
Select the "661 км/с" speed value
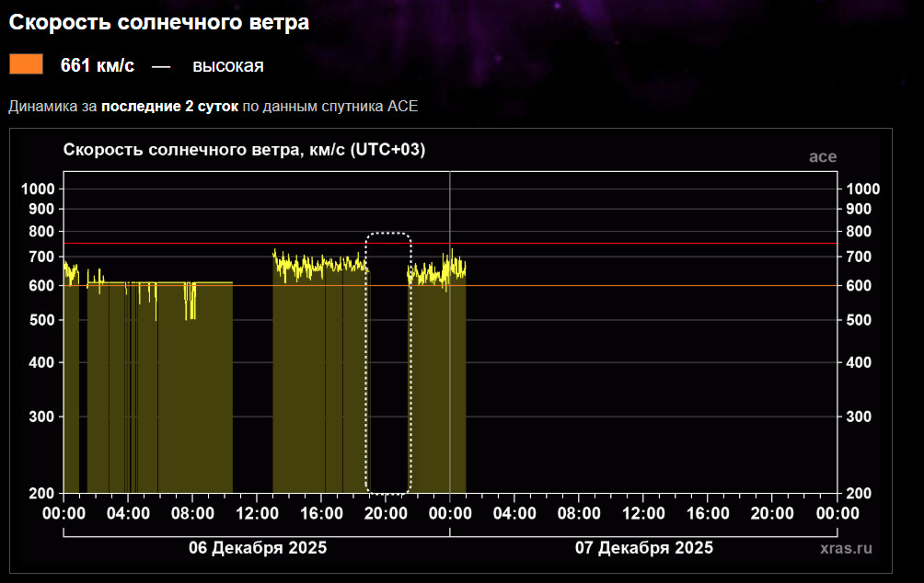[x=98, y=65]
